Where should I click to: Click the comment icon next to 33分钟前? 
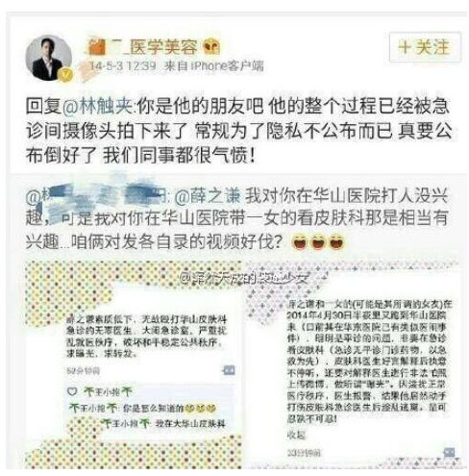tap(449, 452)
